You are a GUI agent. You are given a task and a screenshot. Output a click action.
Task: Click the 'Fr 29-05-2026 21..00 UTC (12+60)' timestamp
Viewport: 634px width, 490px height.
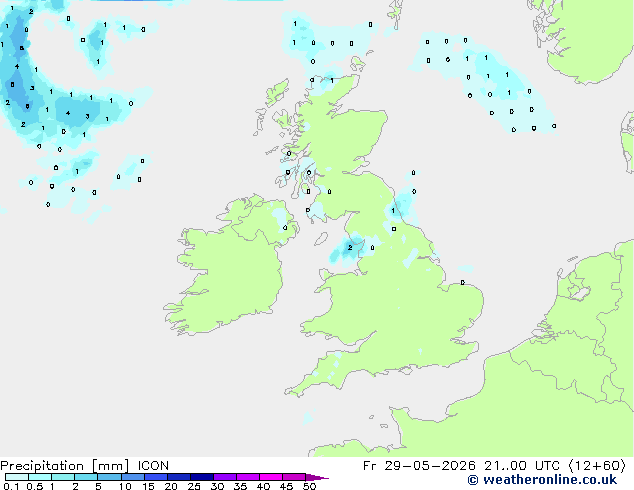click(494, 466)
